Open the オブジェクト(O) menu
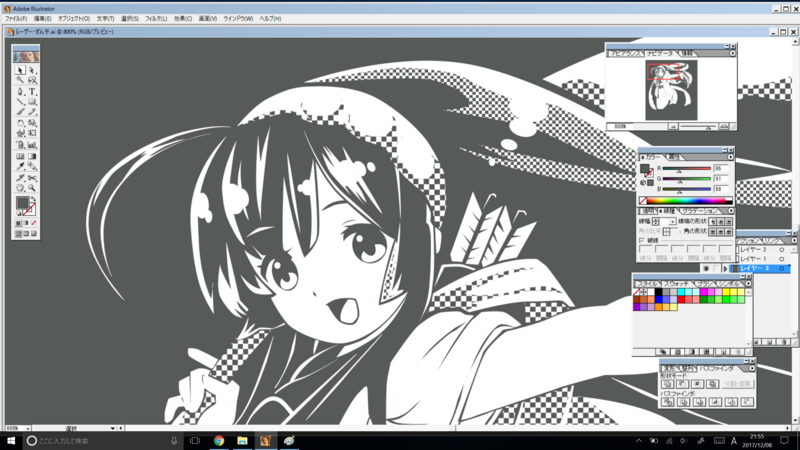 (x=73, y=18)
